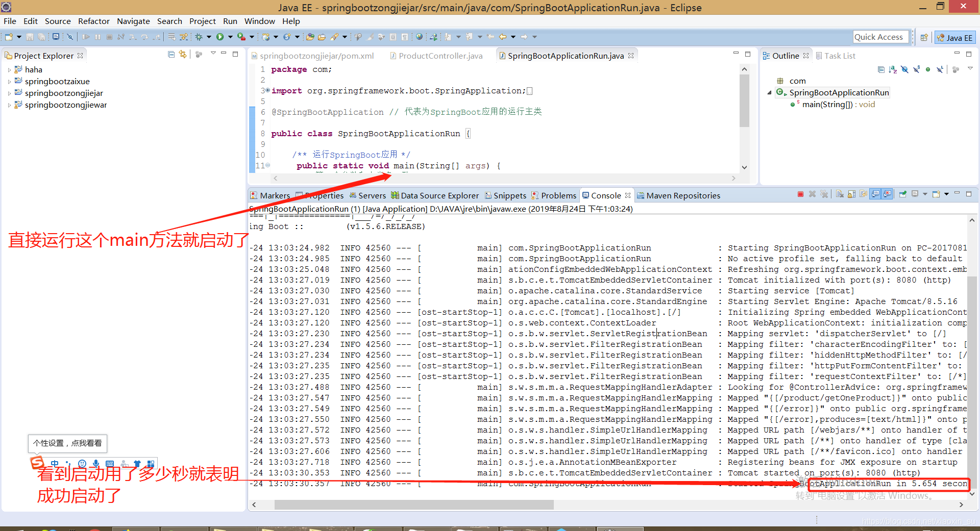Toggle Hide Local Types in the Outline
The height and width of the screenshot is (531, 980).
coord(940,69)
